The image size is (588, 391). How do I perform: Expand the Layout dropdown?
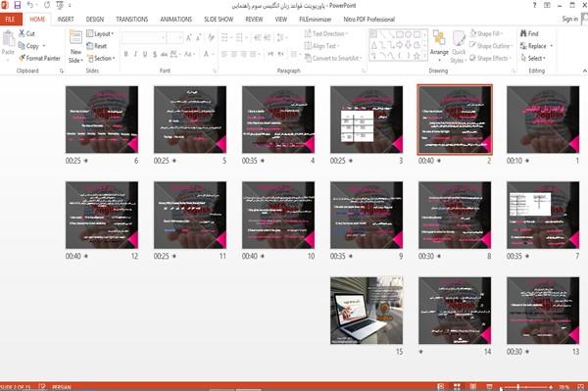coord(100,33)
